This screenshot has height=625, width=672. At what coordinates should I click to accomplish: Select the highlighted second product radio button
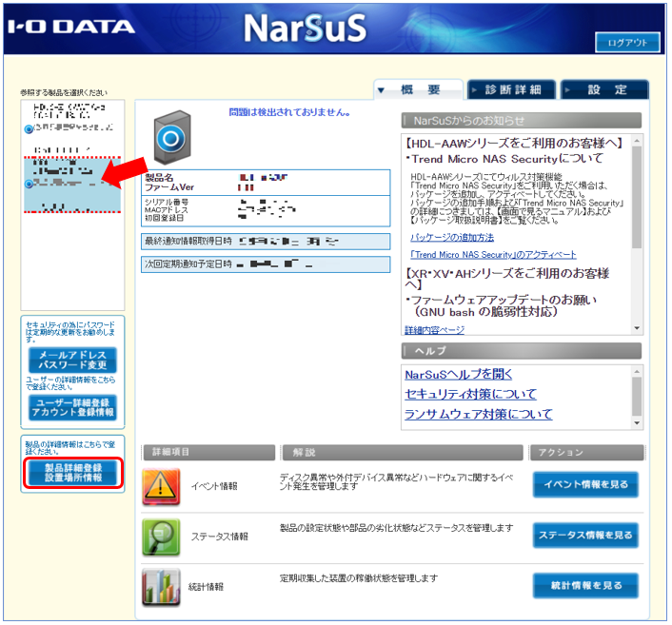[x=29, y=183]
